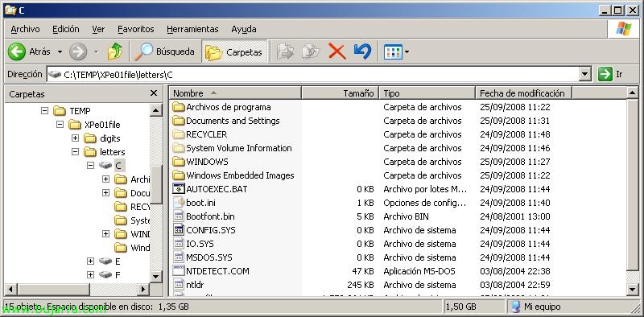The width and height of the screenshot is (644, 317).
Task: Open the Búsqueda search pane
Action: [x=164, y=51]
